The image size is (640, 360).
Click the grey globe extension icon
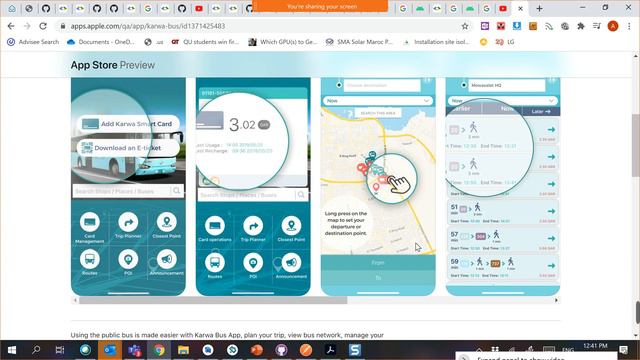click(565, 26)
